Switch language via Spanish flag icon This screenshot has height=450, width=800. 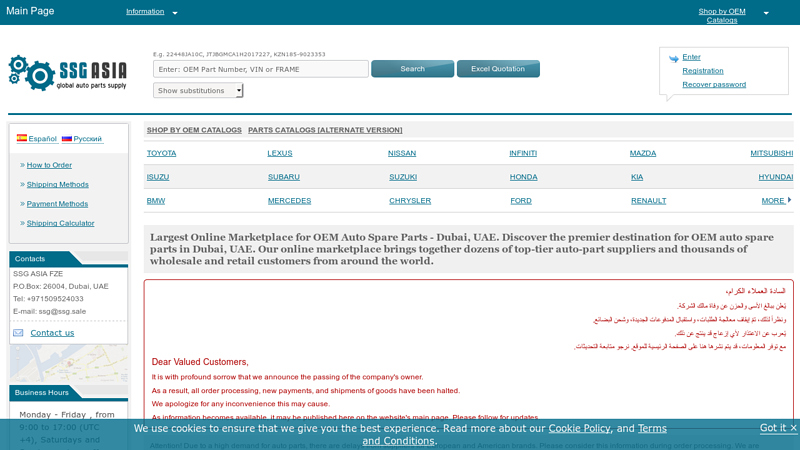click(x=22, y=139)
